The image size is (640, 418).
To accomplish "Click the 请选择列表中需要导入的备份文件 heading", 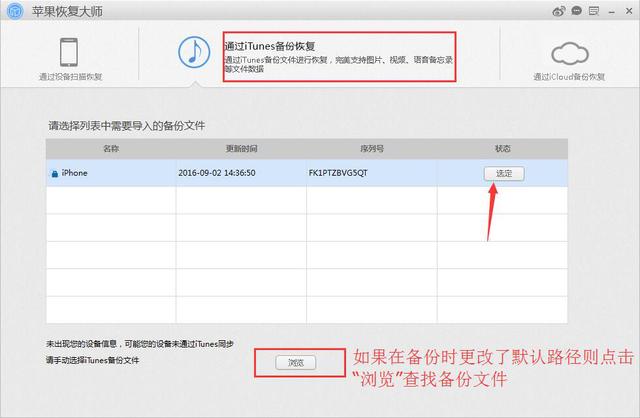I will click(127, 126).
